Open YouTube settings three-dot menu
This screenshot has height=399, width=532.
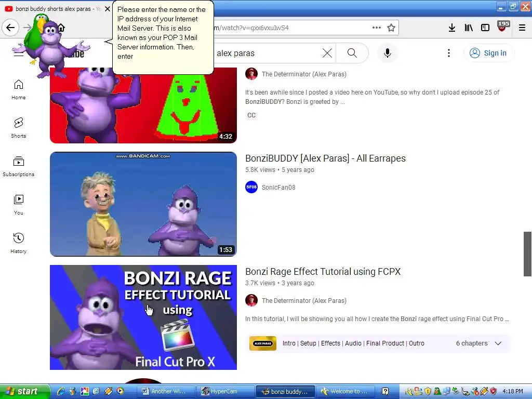click(x=448, y=53)
